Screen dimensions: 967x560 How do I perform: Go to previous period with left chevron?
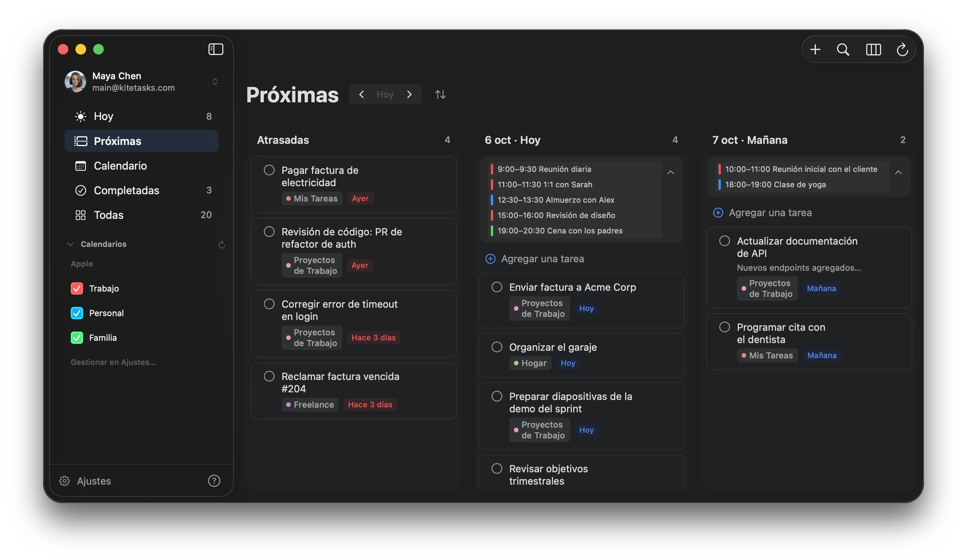pyautogui.click(x=361, y=94)
